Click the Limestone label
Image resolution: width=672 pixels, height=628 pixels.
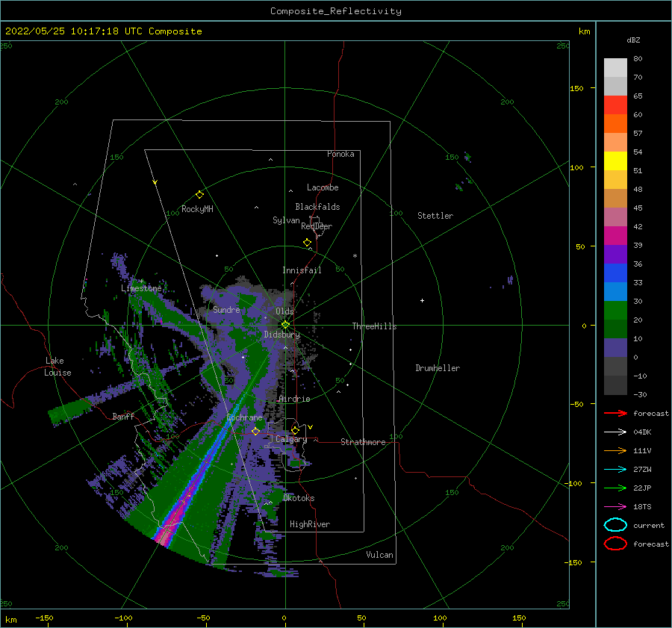coord(141,288)
